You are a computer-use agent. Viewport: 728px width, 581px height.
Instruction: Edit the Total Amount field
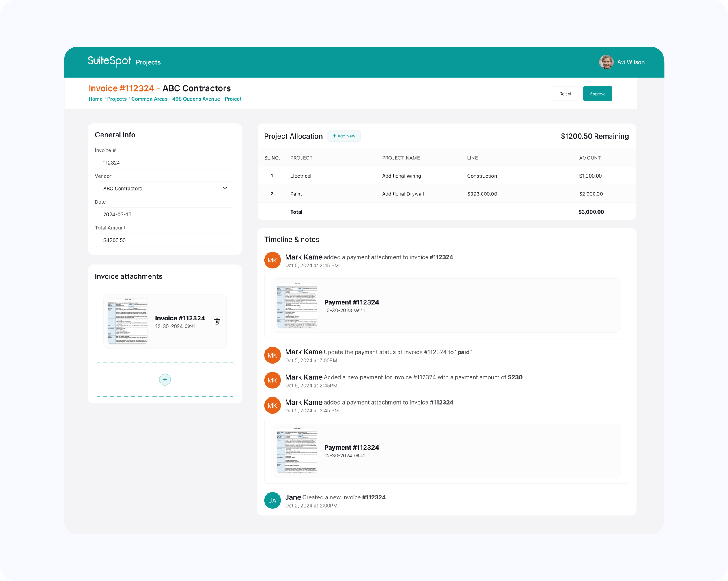pos(164,240)
